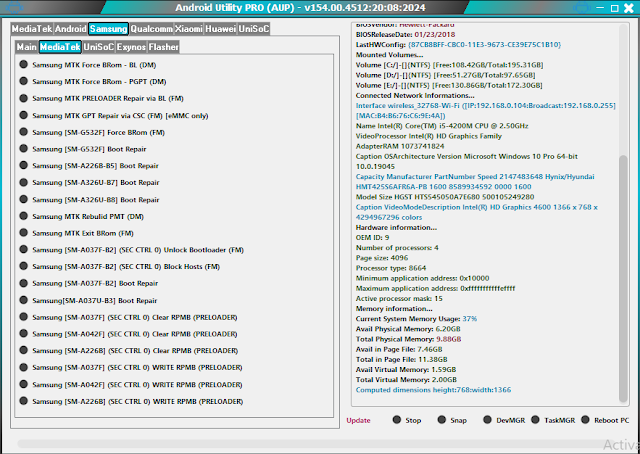This screenshot has height=454, width=640.
Task: Choose Samsung[SM-A037U-B3] Boot Repair
Action: coord(88,300)
